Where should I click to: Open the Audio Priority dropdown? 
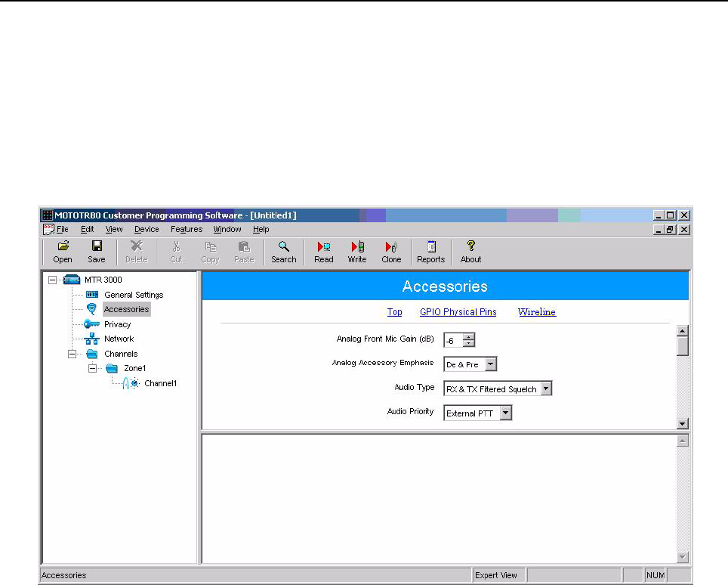tap(506, 413)
